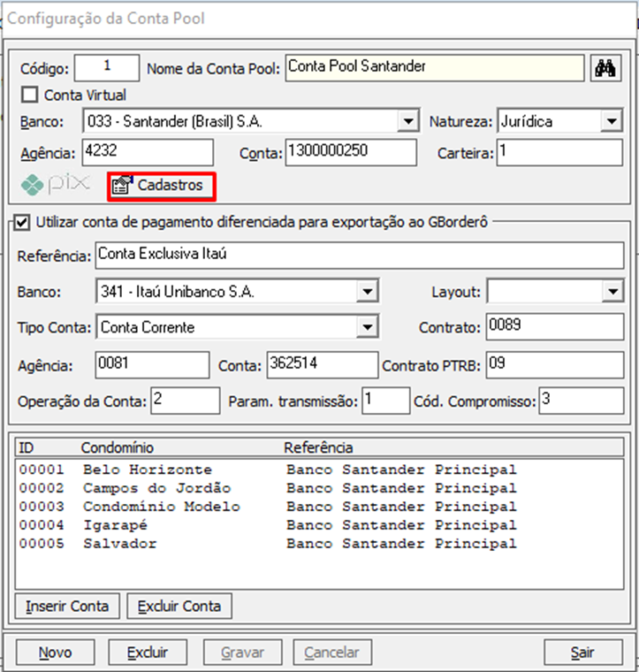Click the Cancelar button
This screenshot has height=672, width=639.
pos(332,653)
